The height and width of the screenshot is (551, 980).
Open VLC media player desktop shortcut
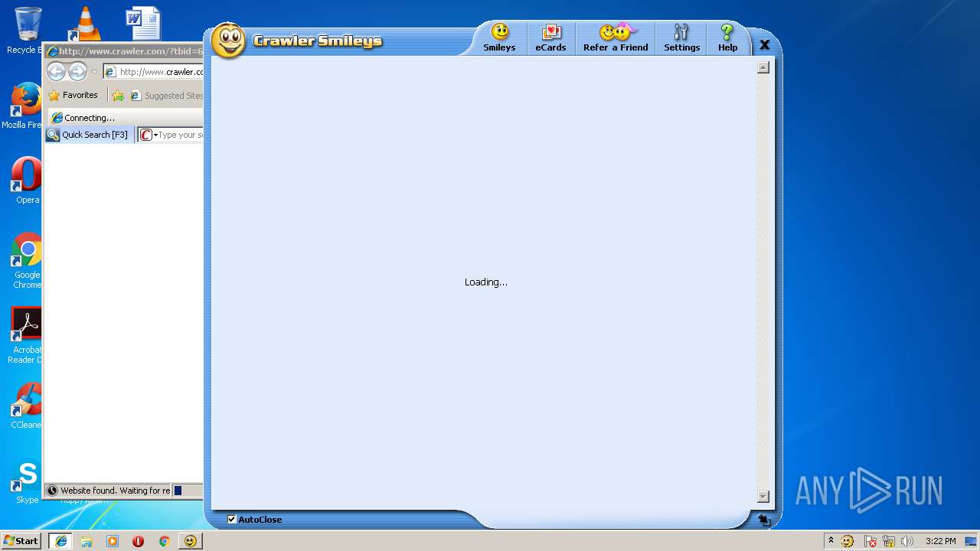point(85,24)
